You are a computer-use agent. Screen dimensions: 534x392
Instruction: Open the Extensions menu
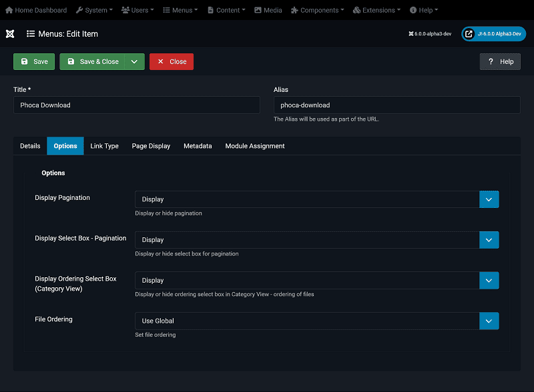click(x=376, y=10)
